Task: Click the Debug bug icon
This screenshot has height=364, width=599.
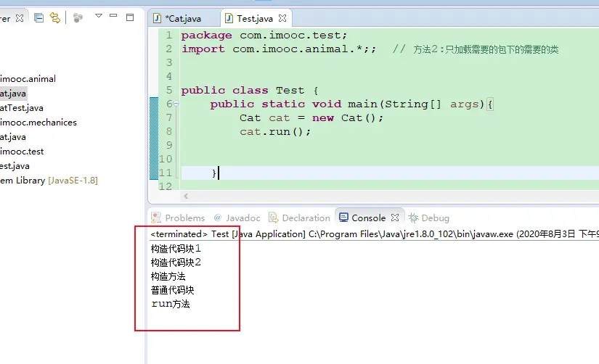Action: 413,218
